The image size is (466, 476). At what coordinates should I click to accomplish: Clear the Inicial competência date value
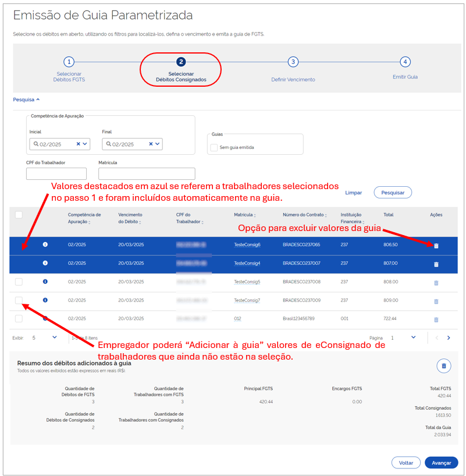pyautogui.click(x=79, y=144)
